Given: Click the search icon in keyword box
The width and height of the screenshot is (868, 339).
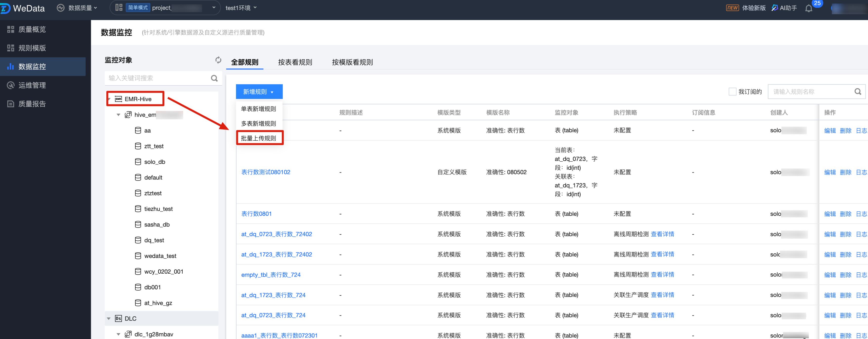Looking at the screenshot, I should 214,78.
